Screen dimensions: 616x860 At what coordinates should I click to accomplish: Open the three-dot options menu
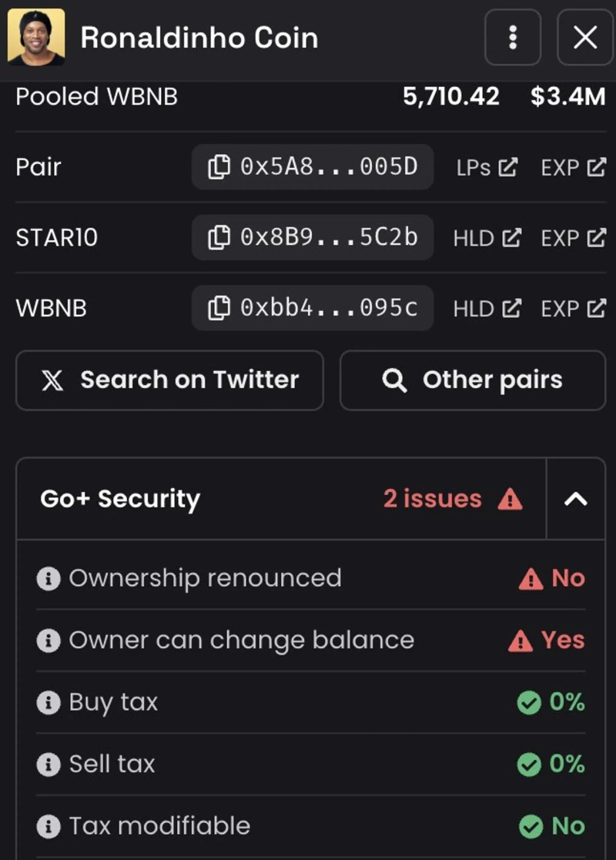pyautogui.click(x=513, y=37)
